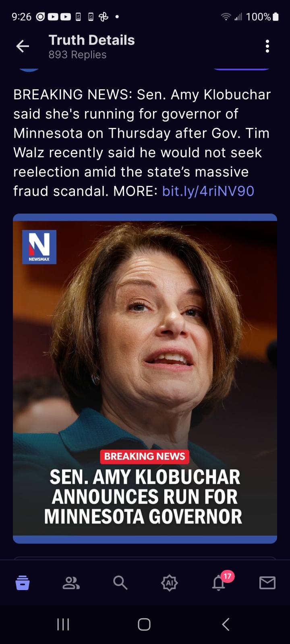Open the bit.ly/4riNV90 link
290x644 pixels.
tap(208, 191)
